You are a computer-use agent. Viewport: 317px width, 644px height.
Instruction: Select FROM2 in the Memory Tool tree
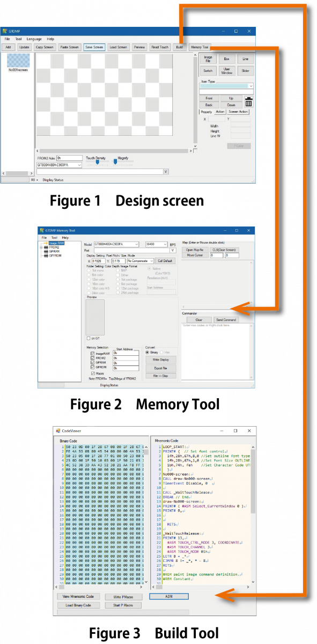(54, 247)
